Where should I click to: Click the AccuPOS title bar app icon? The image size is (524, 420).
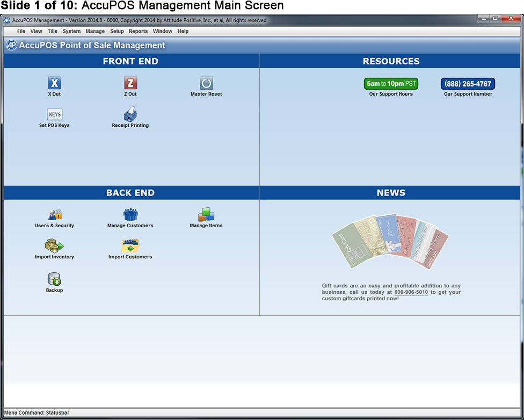coord(6,20)
